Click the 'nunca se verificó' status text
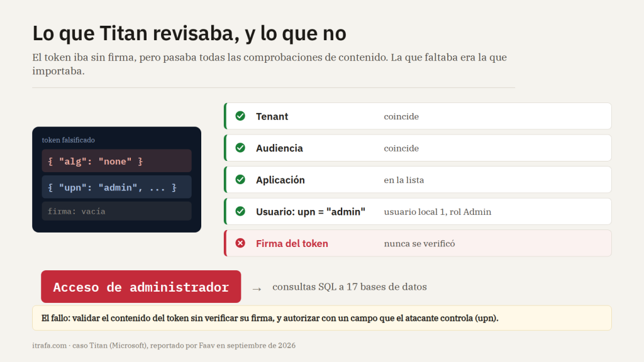The image size is (644, 362). point(419,244)
